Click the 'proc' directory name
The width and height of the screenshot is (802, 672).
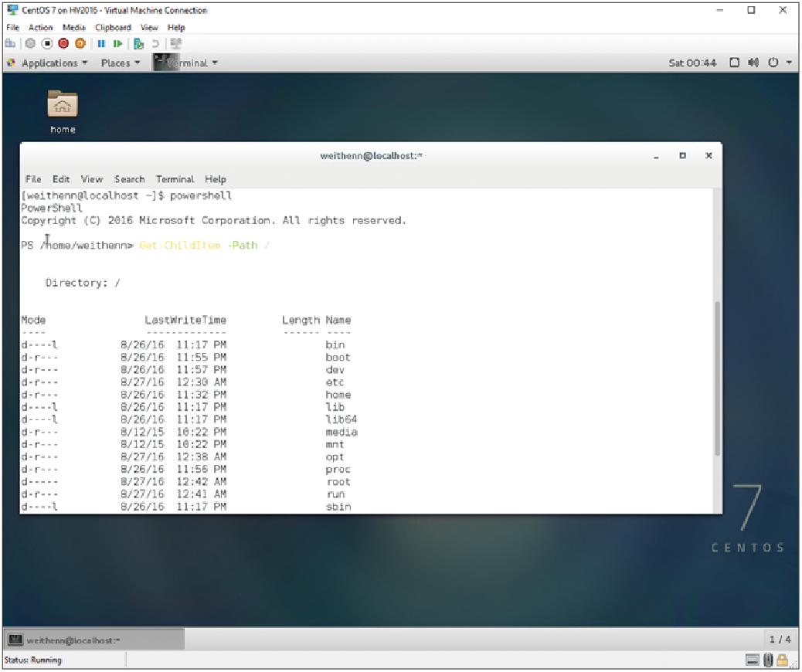coord(338,470)
